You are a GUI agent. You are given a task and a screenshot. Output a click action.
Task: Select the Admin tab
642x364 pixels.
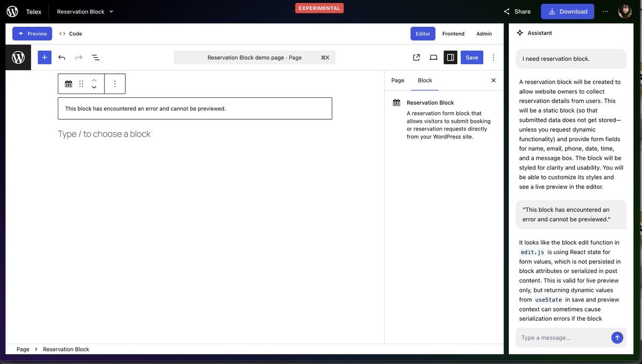click(484, 34)
